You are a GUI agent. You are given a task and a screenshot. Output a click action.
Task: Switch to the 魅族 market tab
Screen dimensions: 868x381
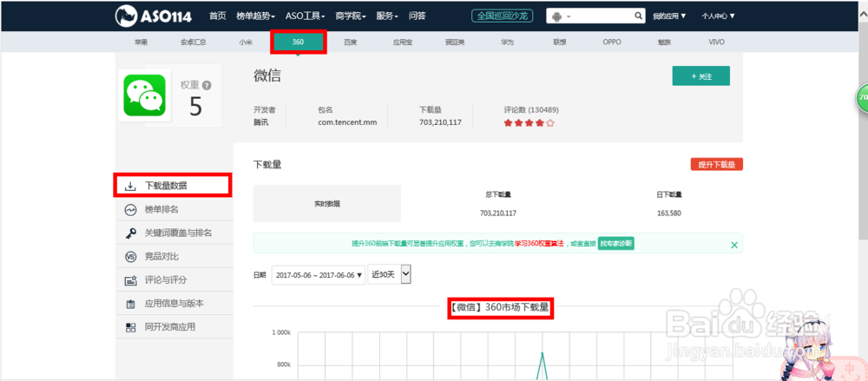click(x=664, y=42)
